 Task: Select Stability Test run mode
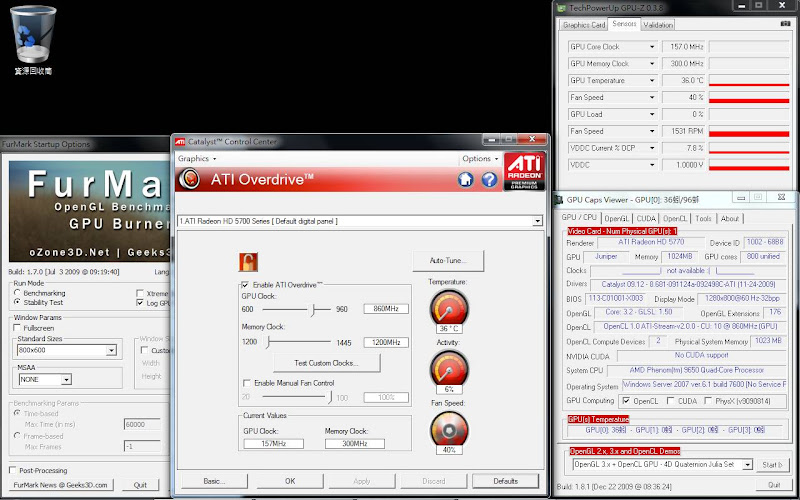point(17,302)
